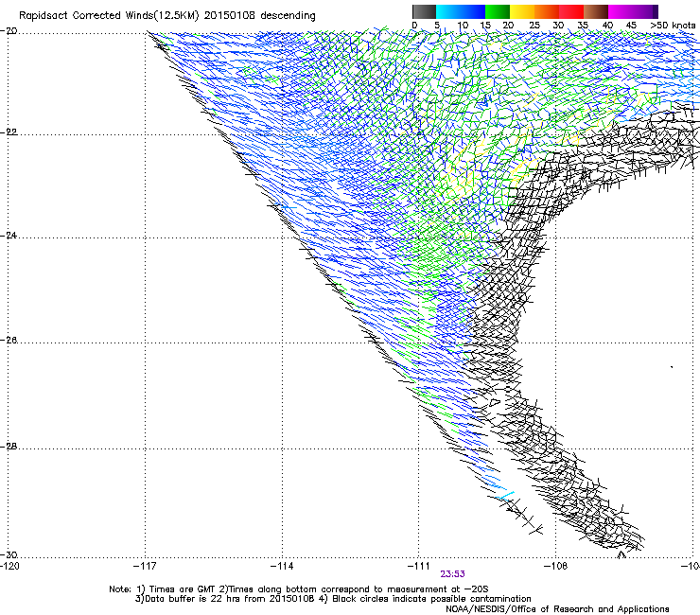The image size is (700, 615).
Task: Click the '-117' longitude axis label
Action: pyautogui.click(x=145, y=567)
